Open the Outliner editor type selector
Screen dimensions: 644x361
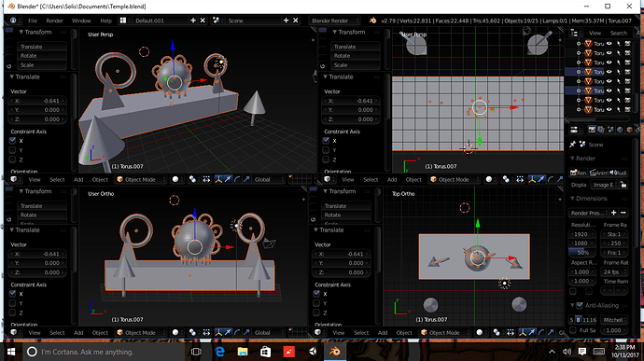click(575, 33)
